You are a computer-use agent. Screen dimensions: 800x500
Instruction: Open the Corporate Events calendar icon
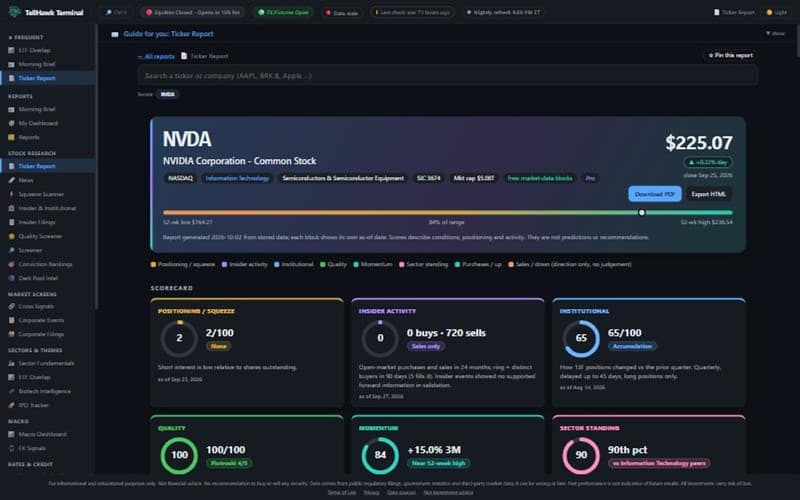coord(11,320)
